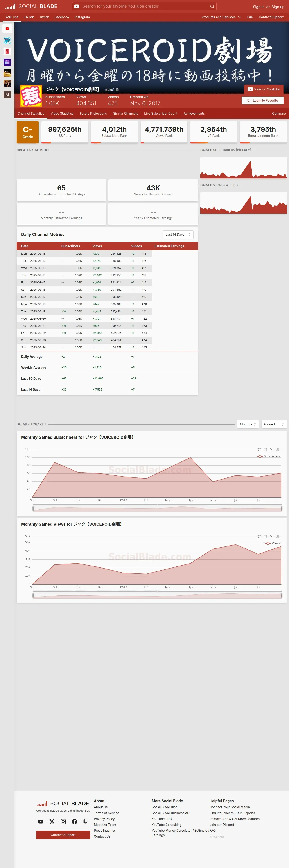The image size is (289, 868).
Task: Open footer Twitch social icon
Action: (x=86, y=822)
